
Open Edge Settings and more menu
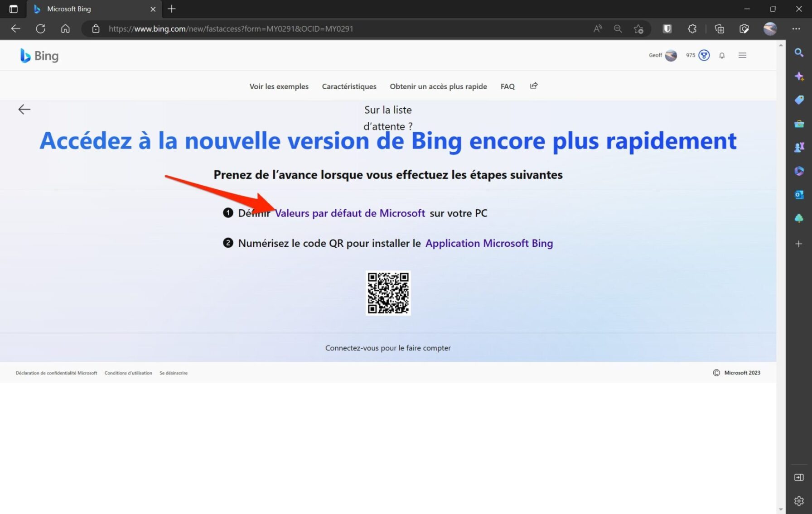[796, 29]
